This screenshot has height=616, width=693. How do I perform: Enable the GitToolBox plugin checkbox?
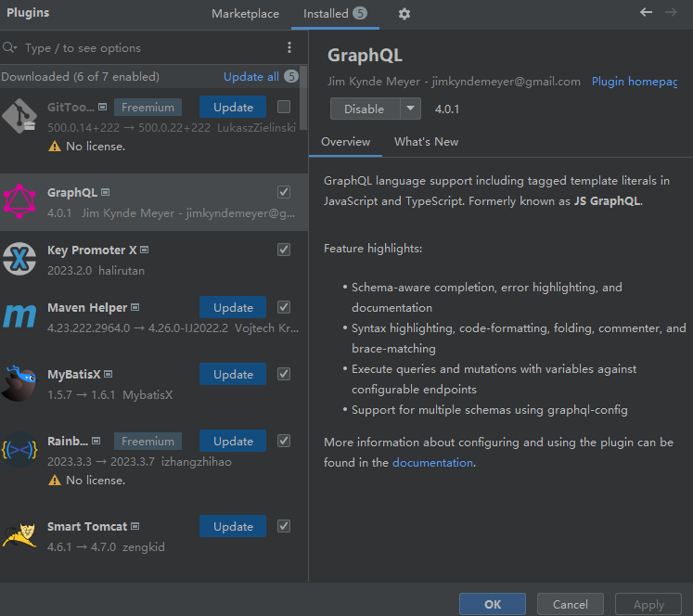[x=284, y=107]
